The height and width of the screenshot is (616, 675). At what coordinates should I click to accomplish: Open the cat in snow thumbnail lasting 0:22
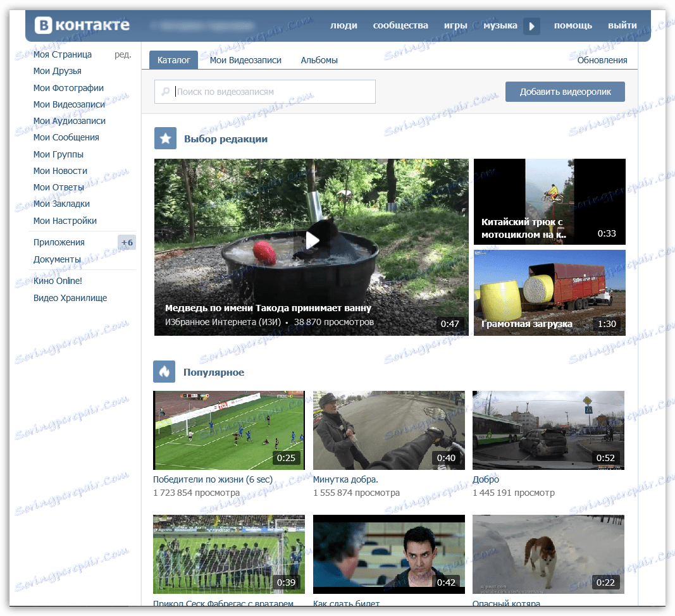pos(548,555)
